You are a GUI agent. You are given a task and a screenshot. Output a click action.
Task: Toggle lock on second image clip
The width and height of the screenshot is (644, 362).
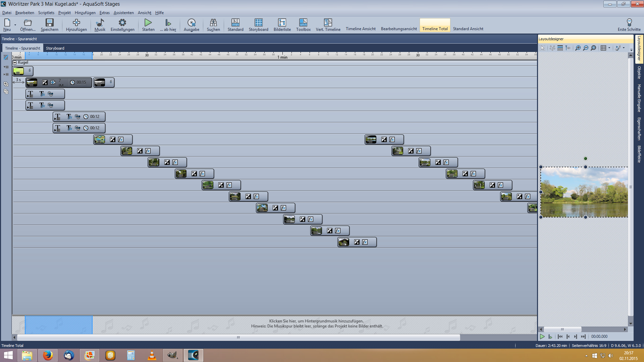tap(111, 82)
